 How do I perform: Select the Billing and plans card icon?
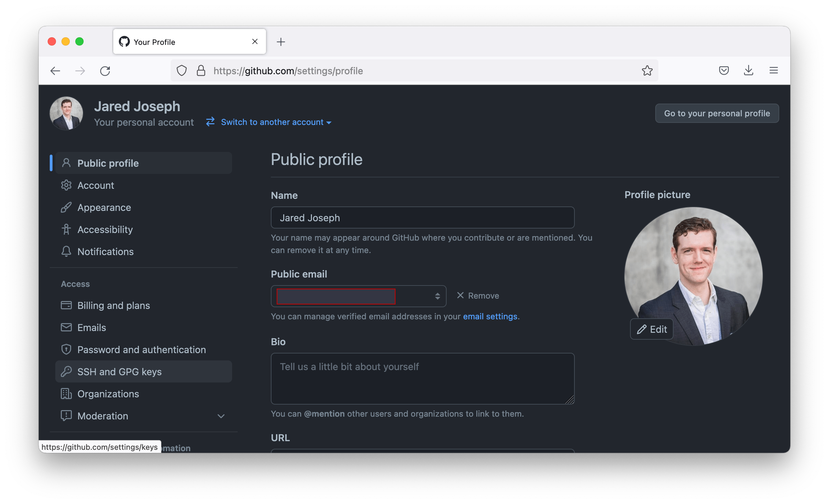coord(66,305)
